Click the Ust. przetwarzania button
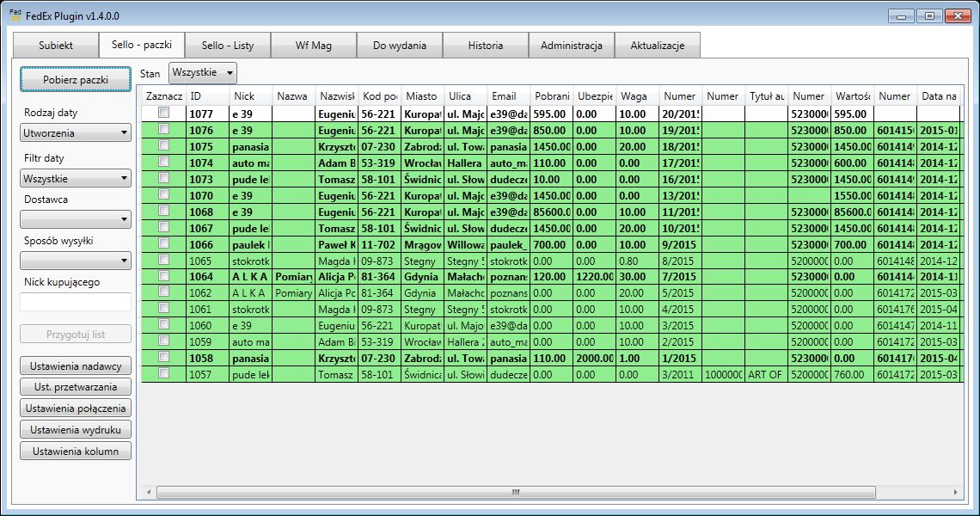Image resolution: width=980 pixels, height=516 pixels. 76,387
